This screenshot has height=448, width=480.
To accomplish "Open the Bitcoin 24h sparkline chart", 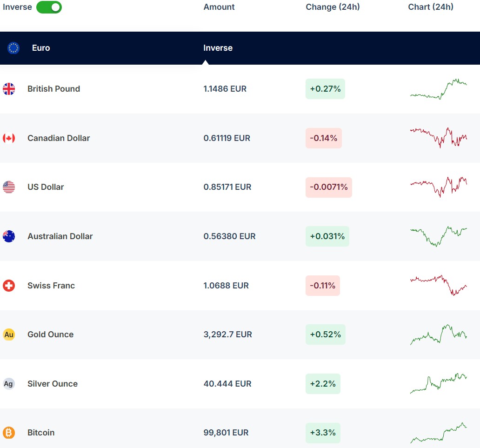I will point(438,433).
